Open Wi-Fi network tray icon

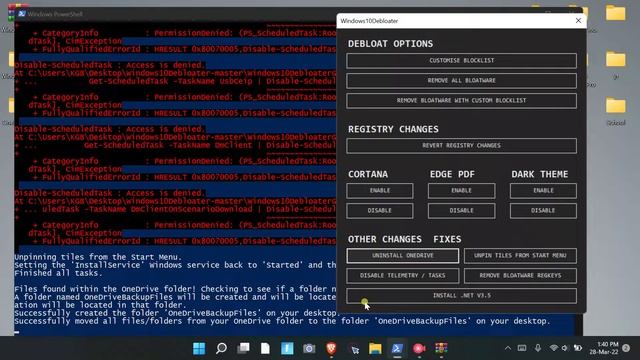click(x=553, y=348)
